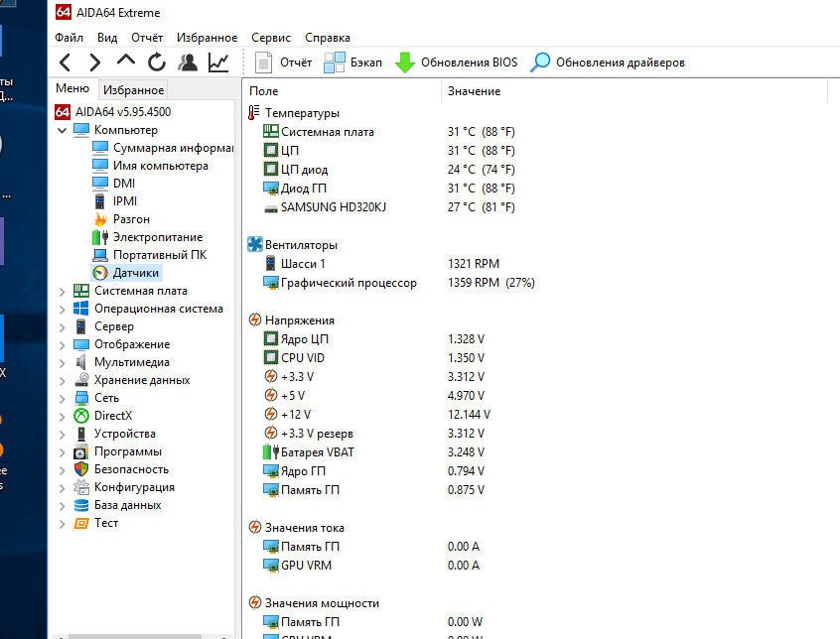Click the Значения мощности group icon

(x=255, y=603)
